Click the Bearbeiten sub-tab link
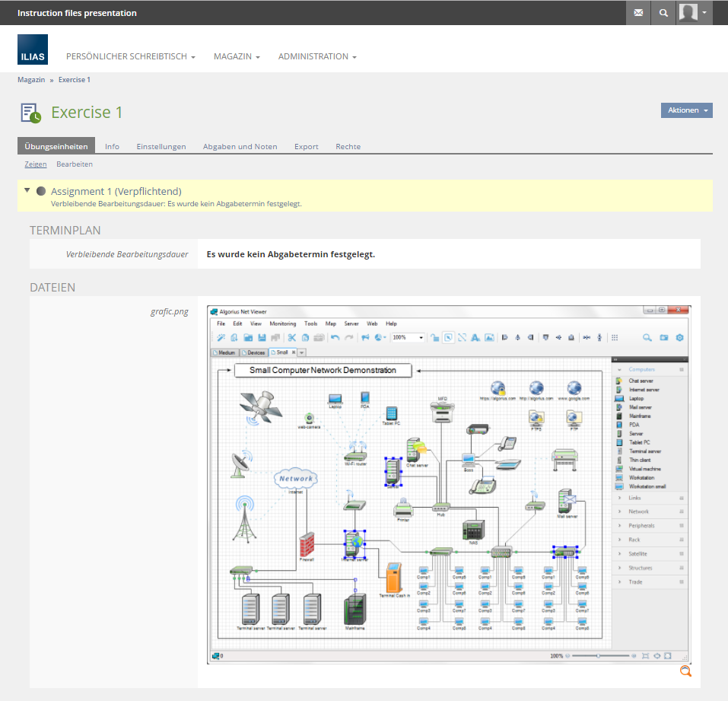 pos(75,164)
